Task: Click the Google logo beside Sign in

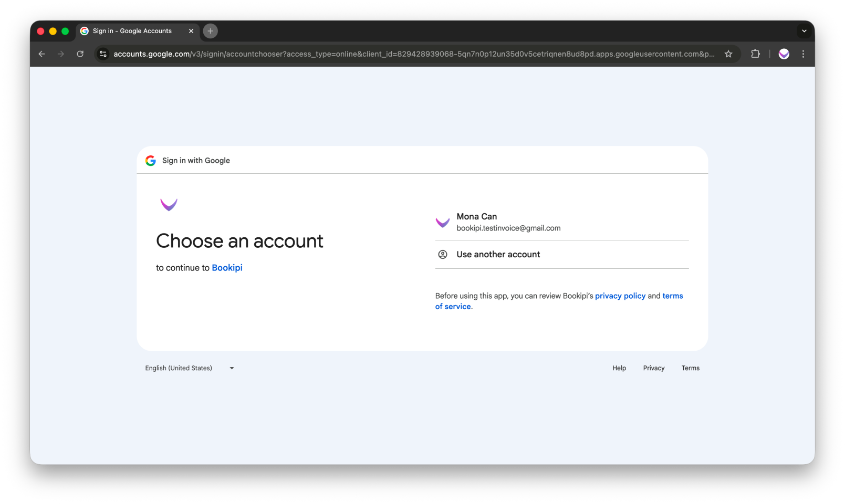Action: coord(150,160)
